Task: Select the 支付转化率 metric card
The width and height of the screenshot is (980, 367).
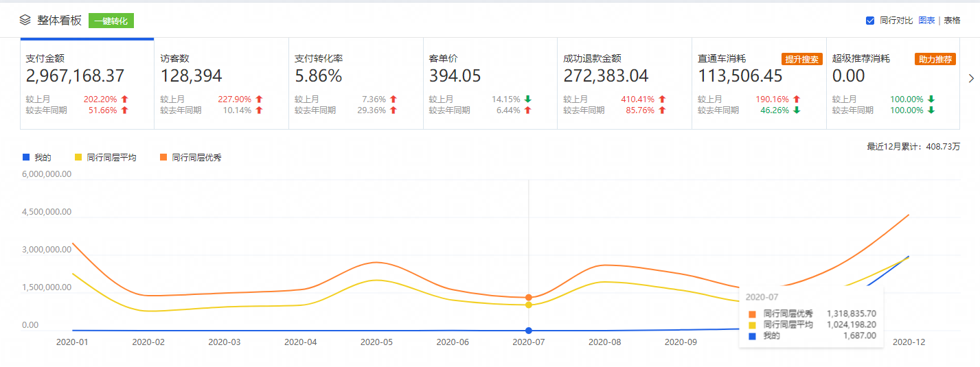Action: coord(356,84)
